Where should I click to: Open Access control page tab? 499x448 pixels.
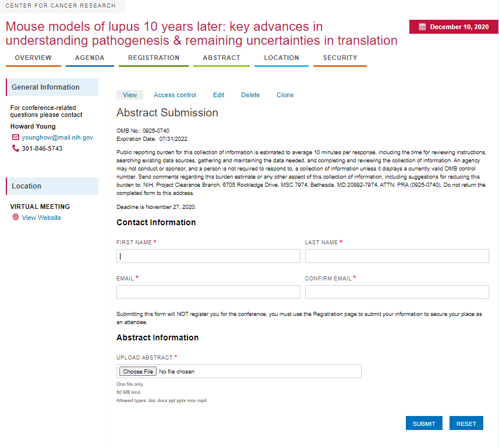(175, 95)
